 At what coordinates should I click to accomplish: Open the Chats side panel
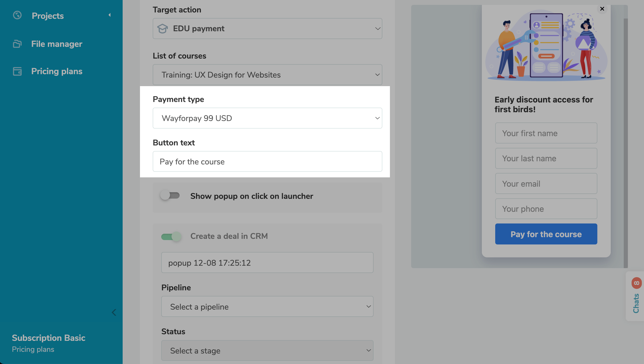point(636,303)
